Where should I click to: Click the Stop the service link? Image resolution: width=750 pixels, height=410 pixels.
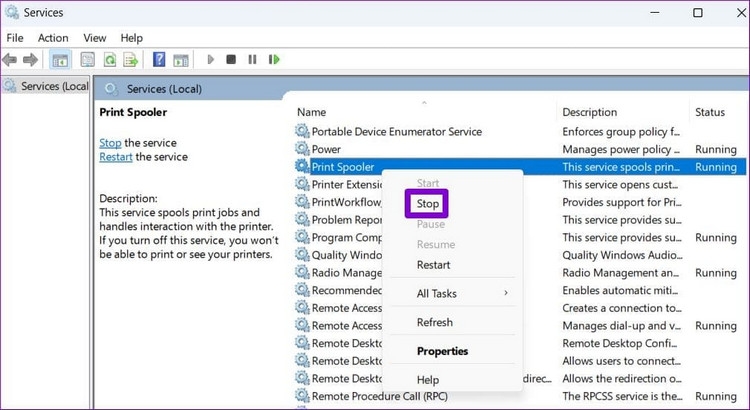tap(110, 143)
